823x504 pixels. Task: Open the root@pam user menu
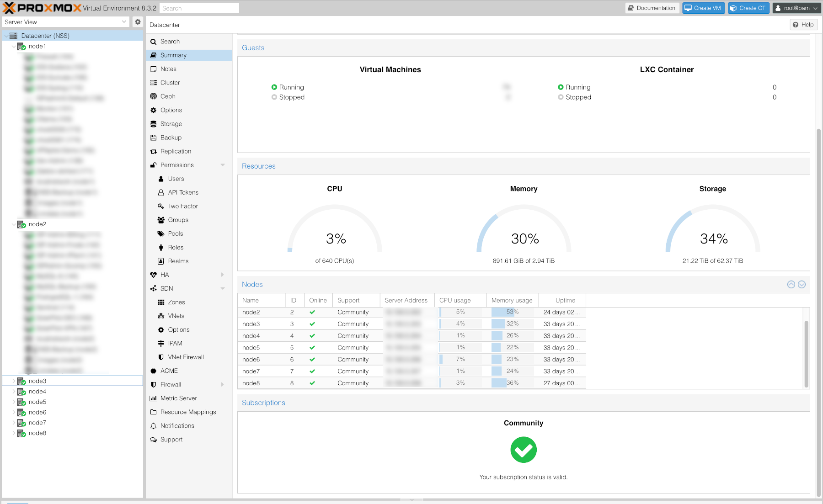click(x=796, y=8)
